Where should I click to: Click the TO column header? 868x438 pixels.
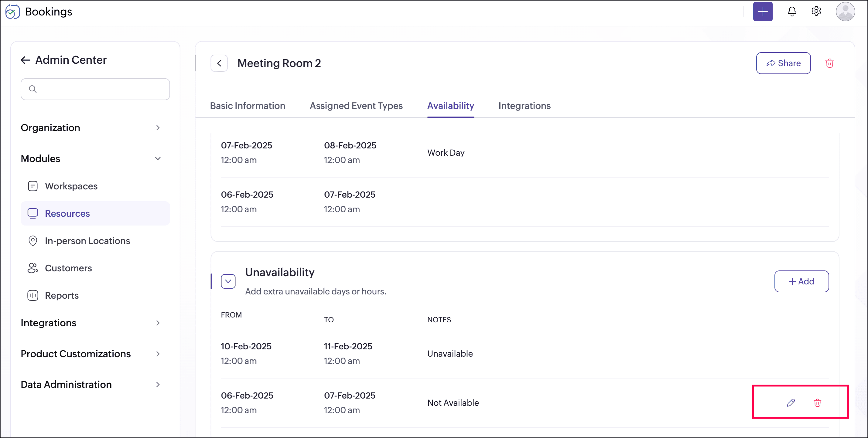[x=329, y=320]
